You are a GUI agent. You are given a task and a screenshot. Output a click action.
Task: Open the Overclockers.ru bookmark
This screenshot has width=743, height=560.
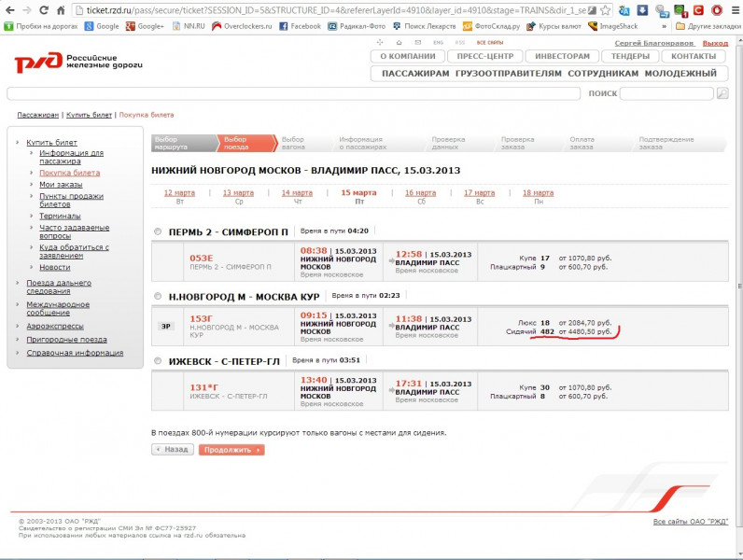(x=244, y=26)
